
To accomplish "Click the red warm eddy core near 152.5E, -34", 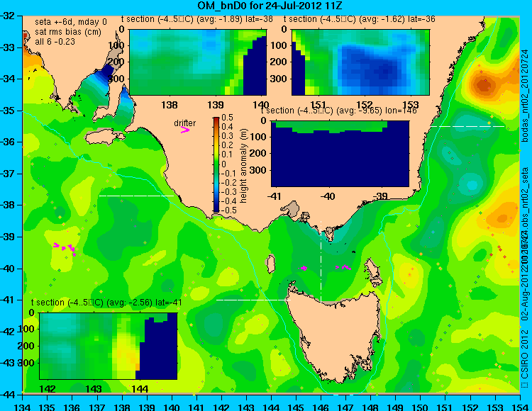I will pyautogui.click(x=483, y=84).
